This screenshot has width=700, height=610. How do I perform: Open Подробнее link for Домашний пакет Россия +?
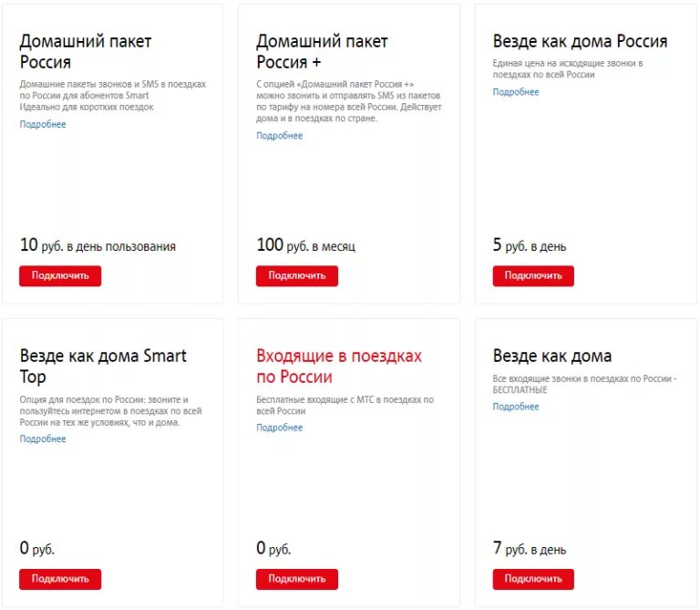[280, 136]
